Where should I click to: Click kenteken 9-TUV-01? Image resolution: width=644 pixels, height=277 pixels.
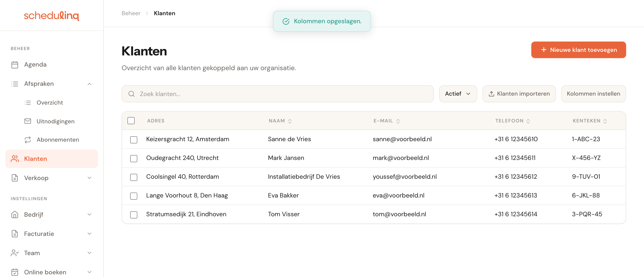click(586, 177)
